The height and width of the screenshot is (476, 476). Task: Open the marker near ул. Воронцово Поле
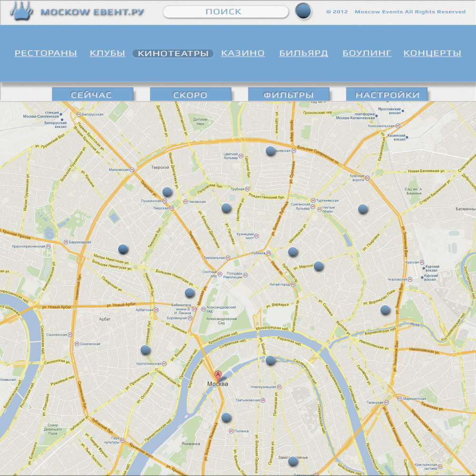point(385,310)
